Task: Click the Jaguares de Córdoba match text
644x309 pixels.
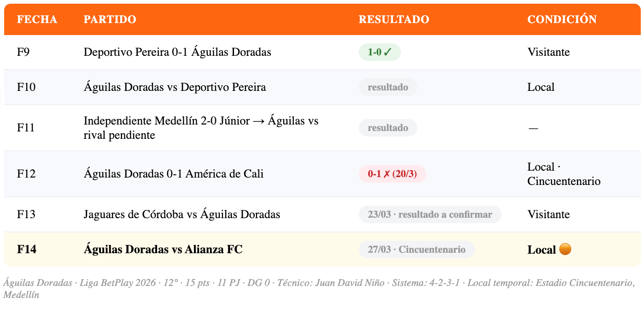Action: pos(182,214)
